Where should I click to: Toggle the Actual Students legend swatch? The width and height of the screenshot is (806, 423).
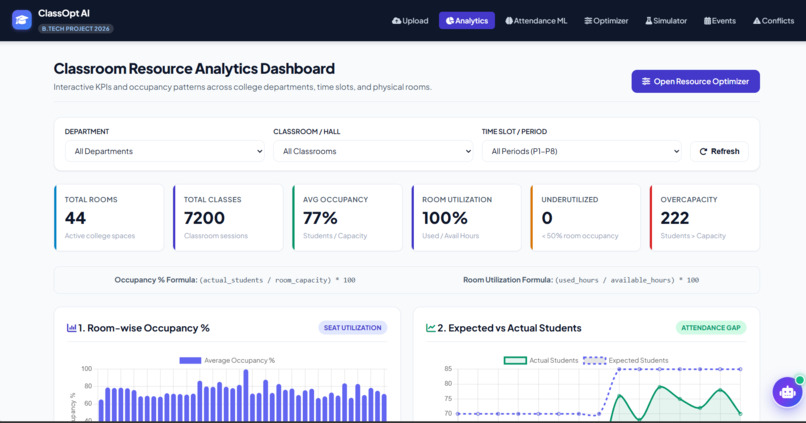coord(515,360)
